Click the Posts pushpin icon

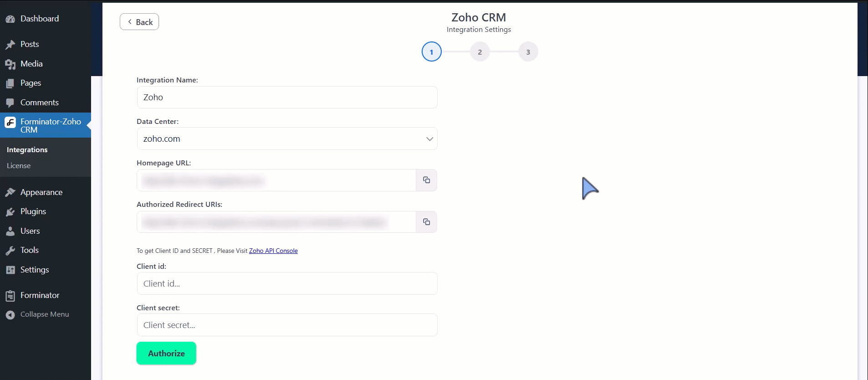10,45
